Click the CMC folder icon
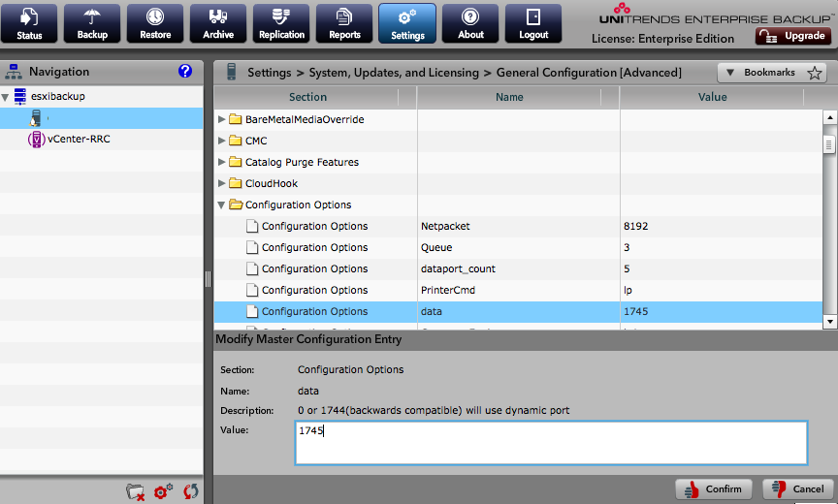This screenshot has width=838, height=504. pos(236,141)
